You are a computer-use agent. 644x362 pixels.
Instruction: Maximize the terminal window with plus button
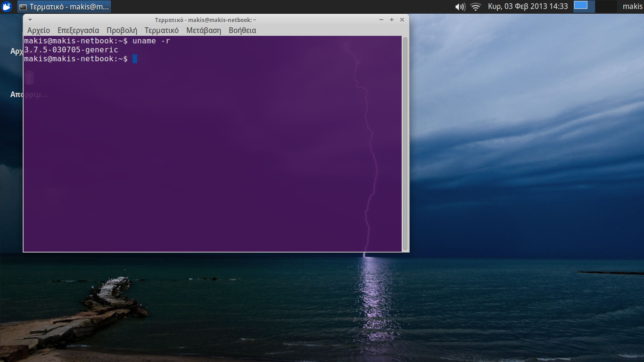[x=392, y=20]
